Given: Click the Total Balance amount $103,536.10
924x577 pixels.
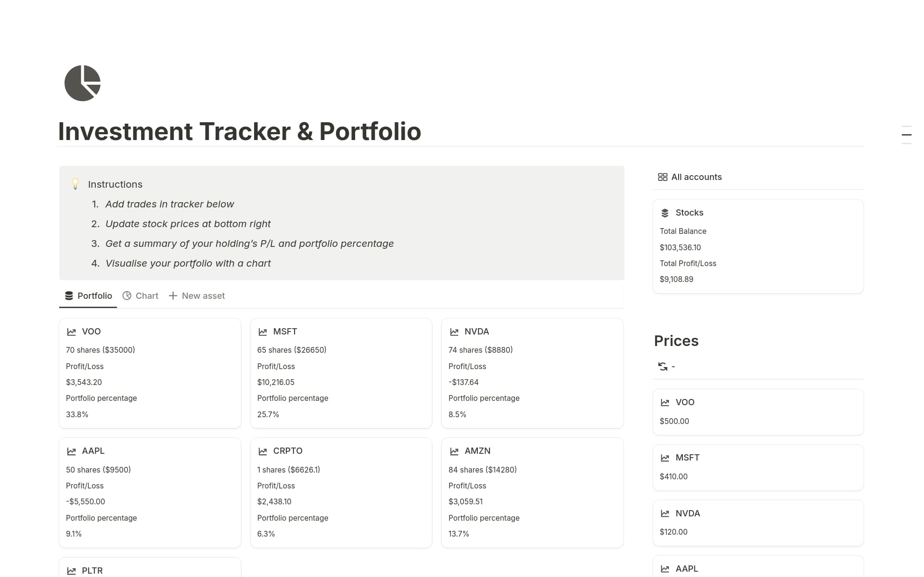Looking at the screenshot, I should 680,247.
